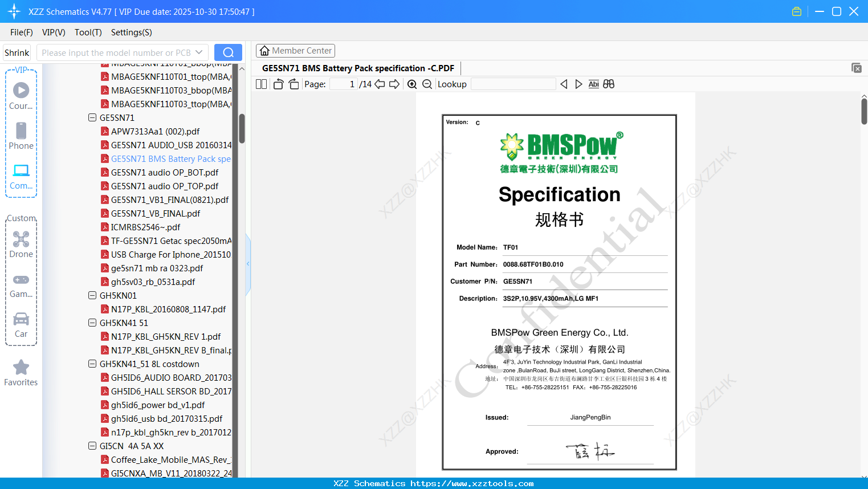Collapse the GE5SN71 folder
Image resolution: width=868 pixels, height=489 pixels.
[x=92, y=117]
